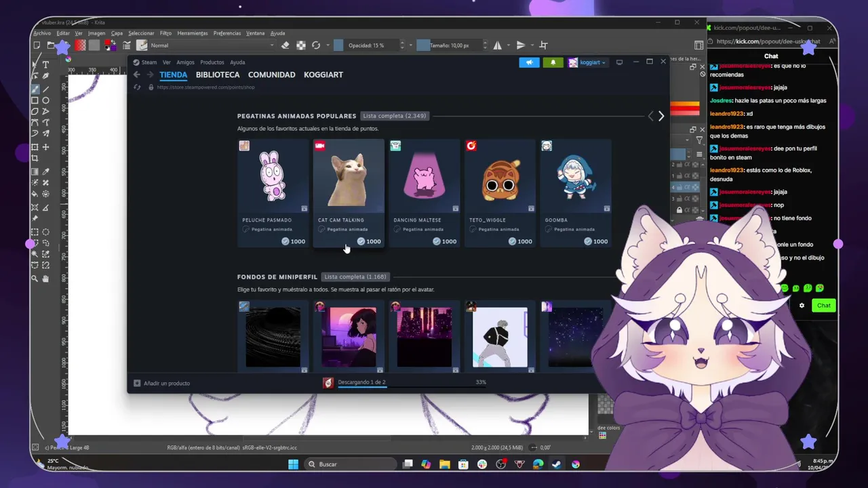Open Steam Amigos menu
The width and height of the screenshot is (868, 488).
185,62
